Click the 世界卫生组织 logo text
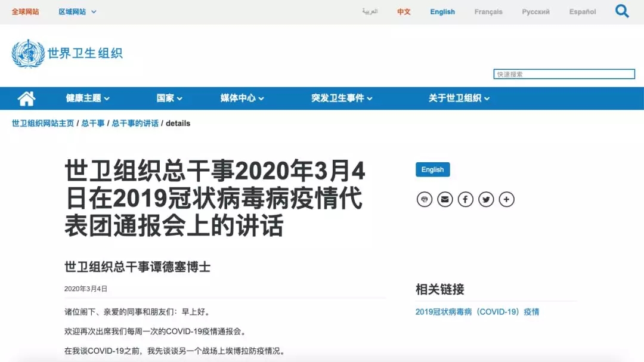 click(x=85, y=54)
